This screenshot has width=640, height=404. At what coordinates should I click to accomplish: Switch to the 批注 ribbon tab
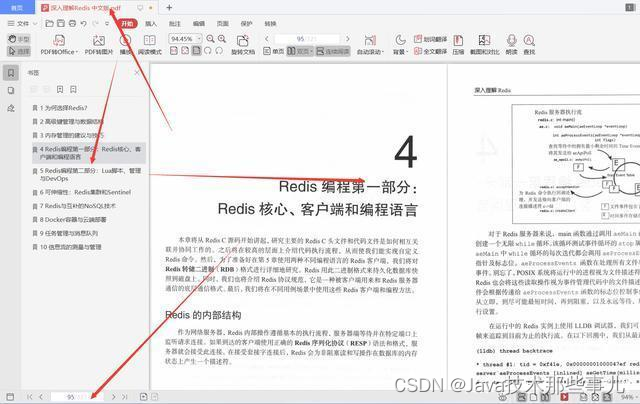point(175,24)
